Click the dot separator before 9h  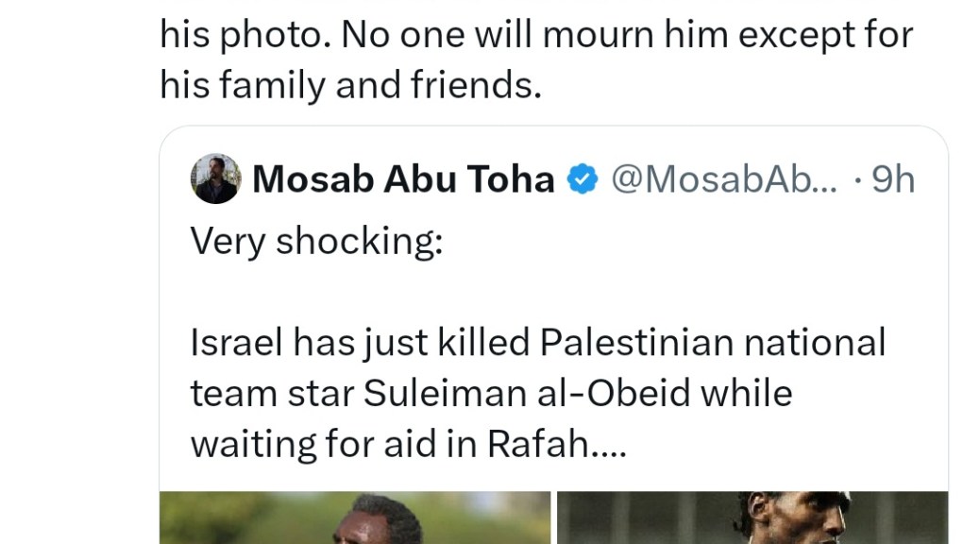pyautogui.click(x=855, y=179)
